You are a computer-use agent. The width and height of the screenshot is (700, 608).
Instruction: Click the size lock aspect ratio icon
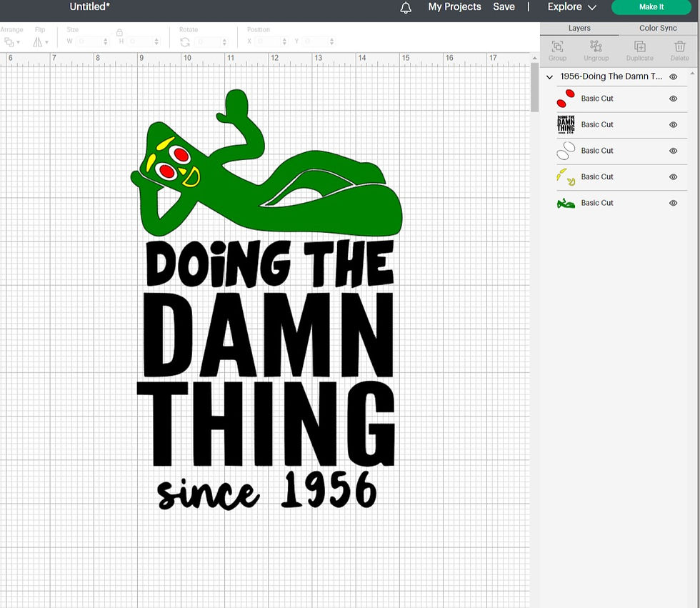click(x=119, y=32)
